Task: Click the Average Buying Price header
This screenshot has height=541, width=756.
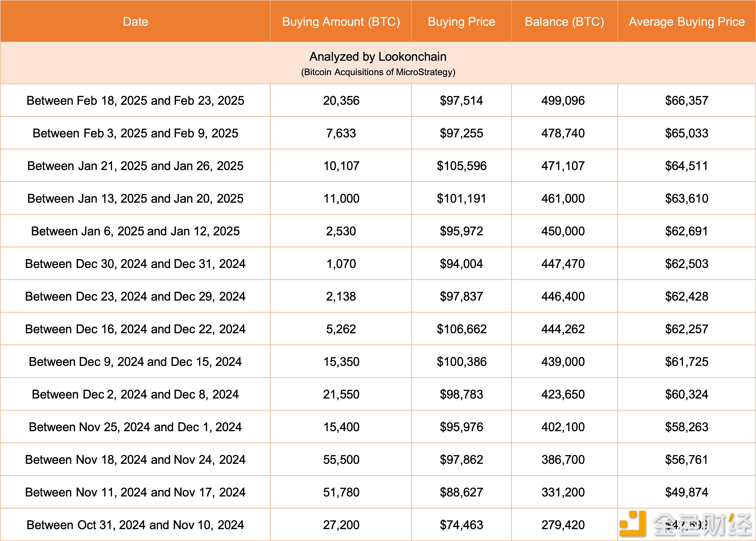Action: (x=686, y=22)
